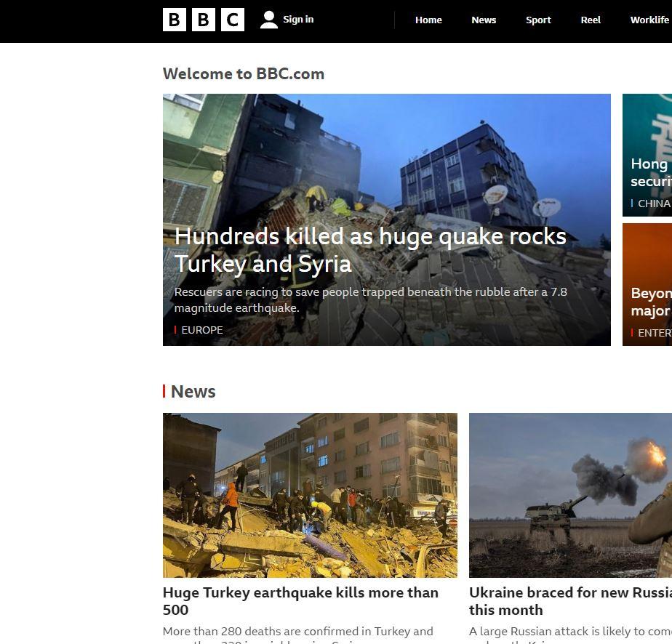The image size is (672, 644).
Task: Click the Sign in link
Action: pyautogui.click(x=298, y=20)
